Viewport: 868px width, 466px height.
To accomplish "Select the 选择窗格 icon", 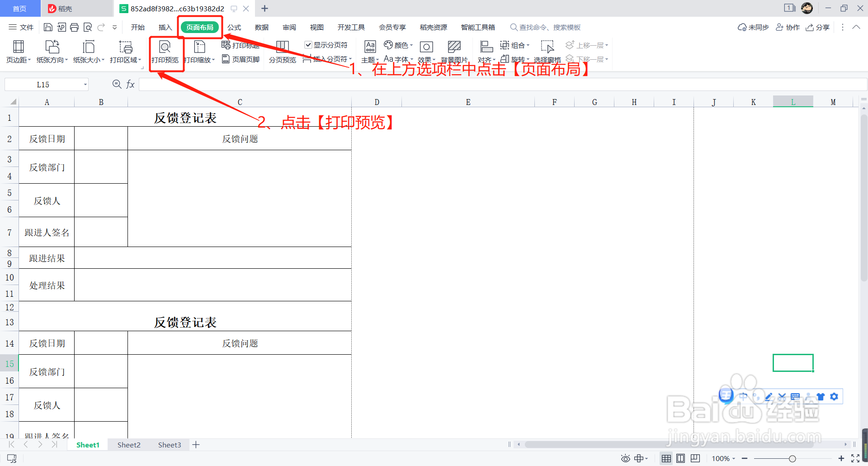I will point(547,51).
